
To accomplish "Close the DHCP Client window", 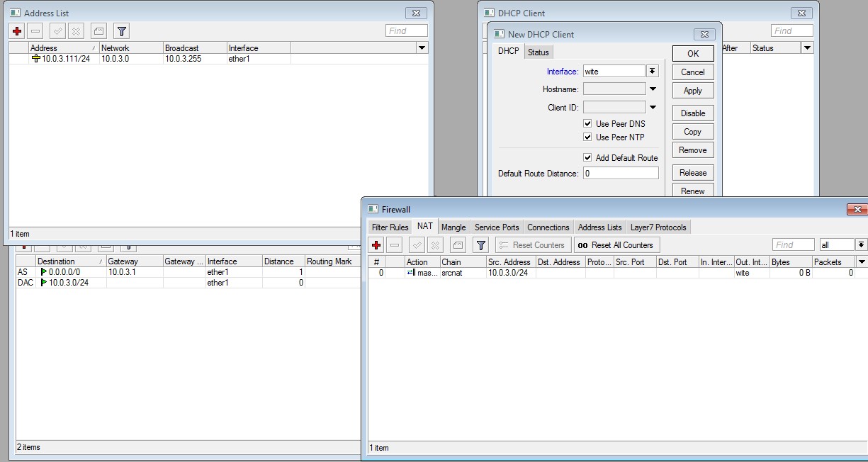I will click(801, 13).
